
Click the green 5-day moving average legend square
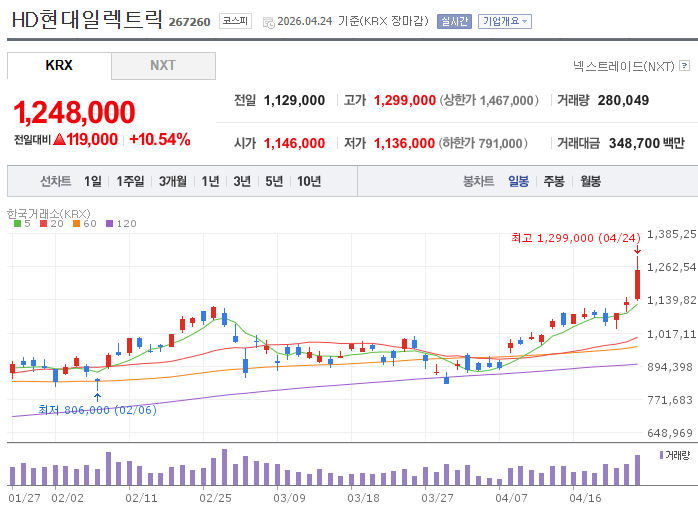point(17,223)
